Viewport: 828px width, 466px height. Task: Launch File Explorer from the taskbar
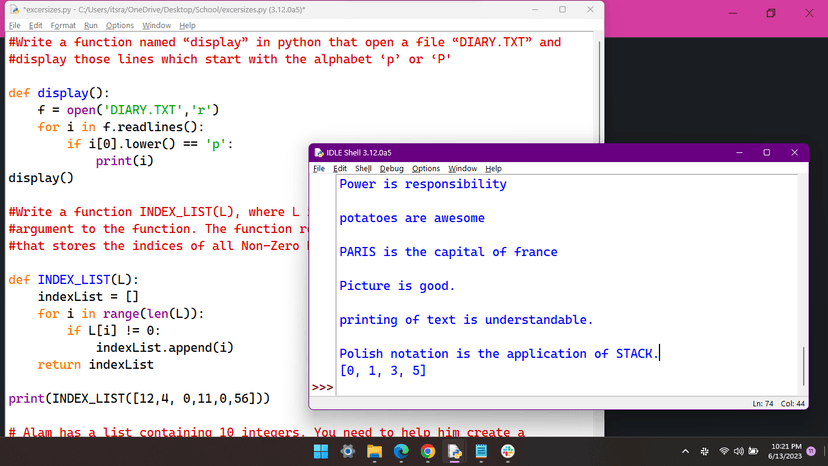[x=374, y=451]
